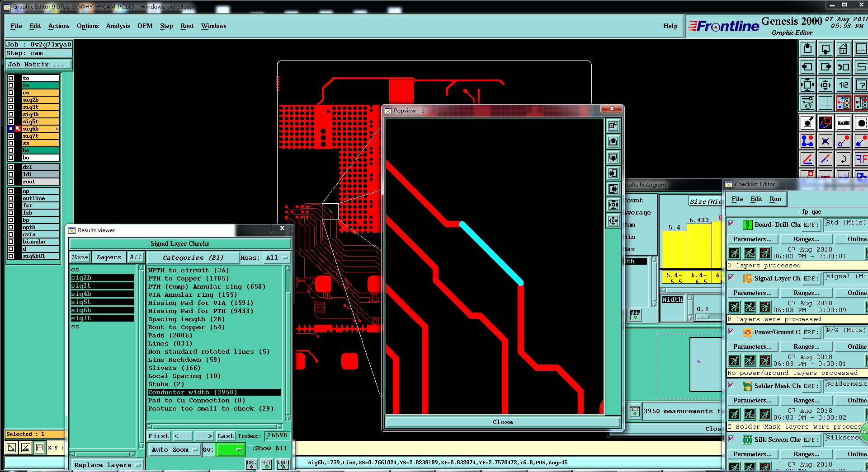868x472 pixels.
Task: Click the DEL icon in Results viewer
Action: click(251, 464)
